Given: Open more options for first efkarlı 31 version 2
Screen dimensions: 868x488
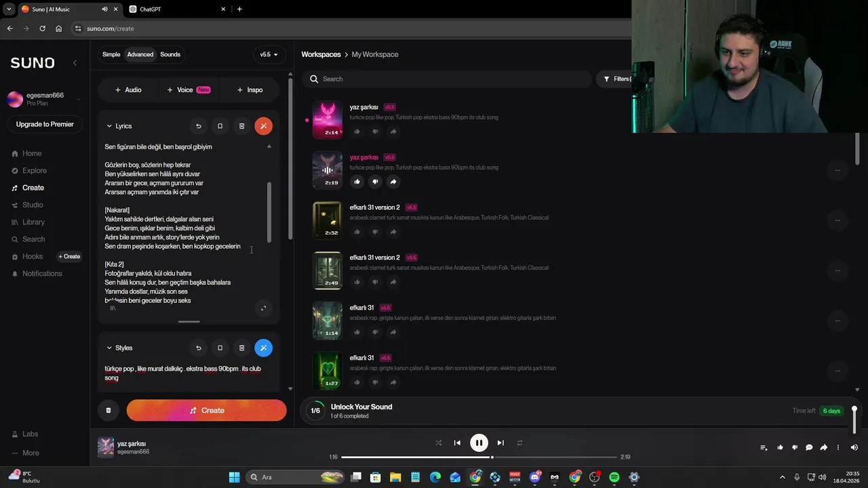Looking at the screenshot, I should [837, 220].
